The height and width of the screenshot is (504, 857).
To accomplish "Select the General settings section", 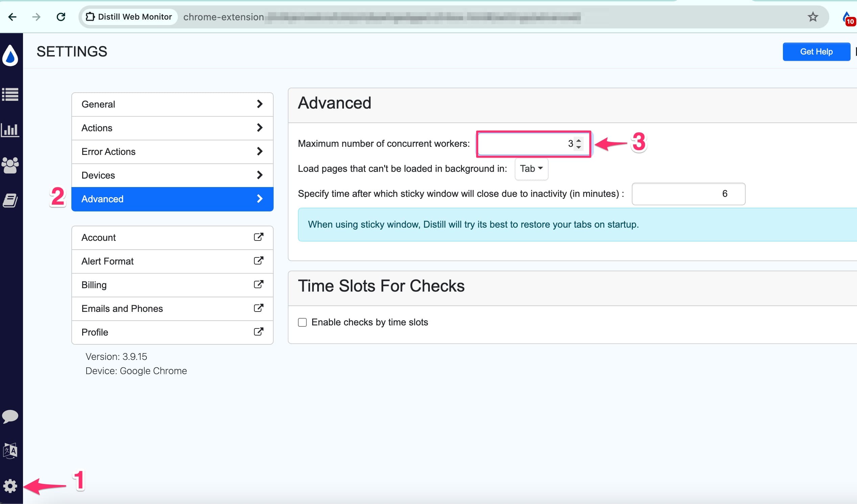I will point(172,104).
